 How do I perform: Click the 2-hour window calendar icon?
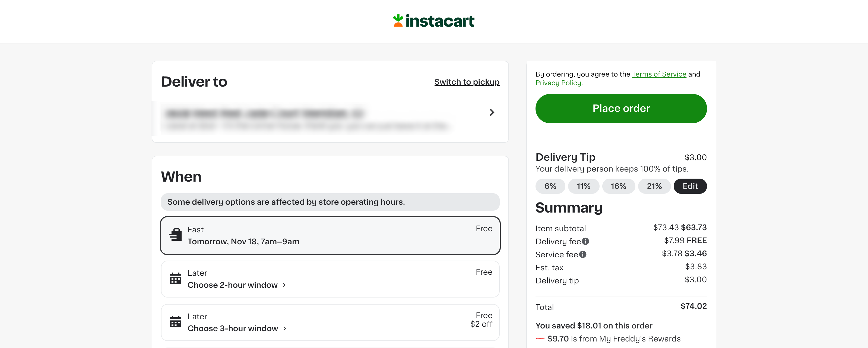pyautogui.click(x=175, y=279)
